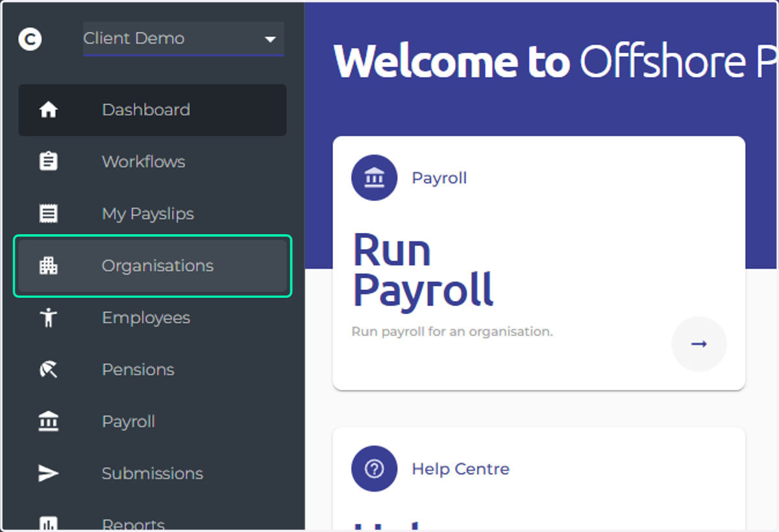Image resolution: width=779 pixels, height=532 pixels.
Task: Click the round C logo icon
Action: click(x=30, y=39)
